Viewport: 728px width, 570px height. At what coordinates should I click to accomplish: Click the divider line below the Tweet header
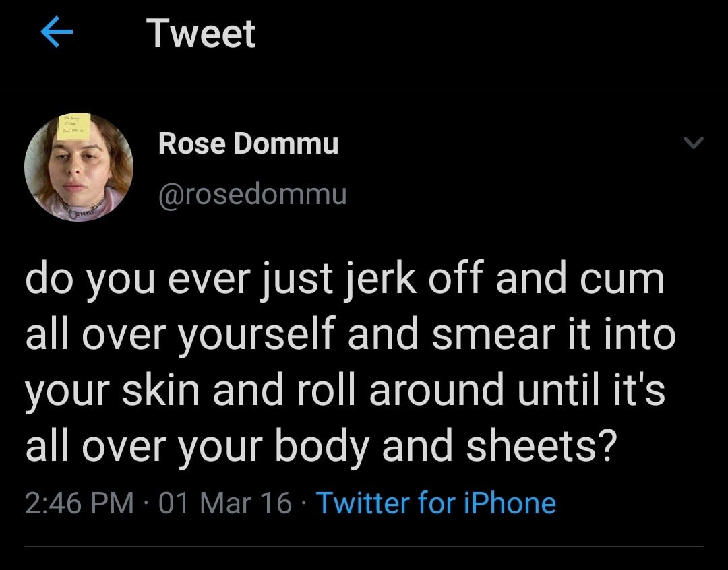click(x=364, y=88)
